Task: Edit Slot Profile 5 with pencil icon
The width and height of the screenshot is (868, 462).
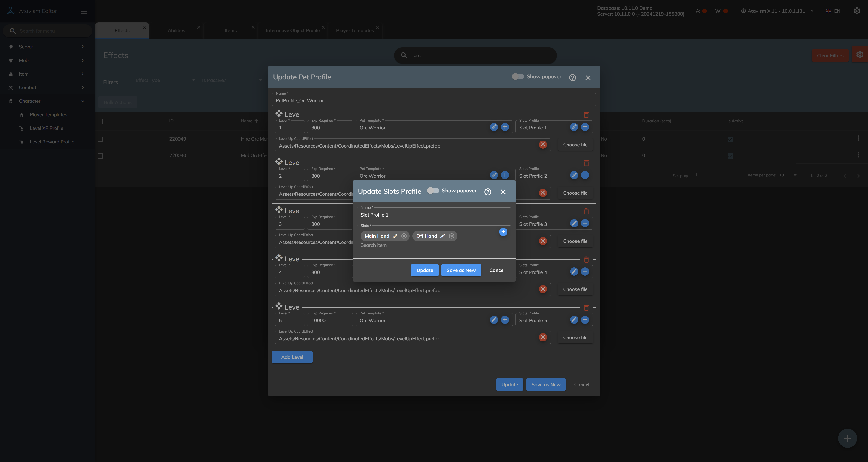Action: 574,320
